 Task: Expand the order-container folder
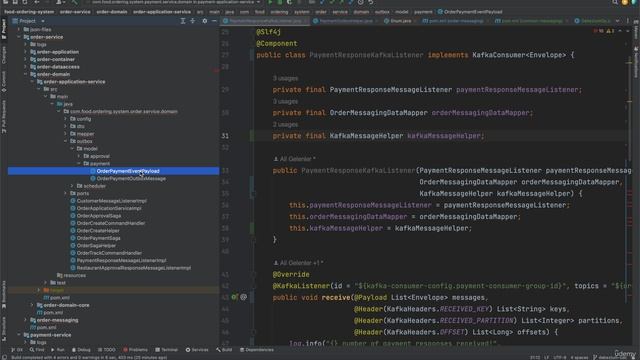[26, 59]
